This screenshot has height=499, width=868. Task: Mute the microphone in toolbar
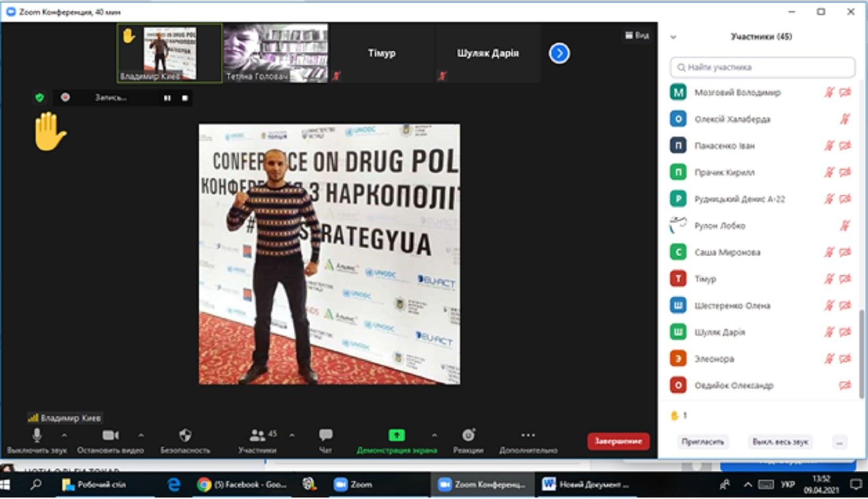[37, 435]
